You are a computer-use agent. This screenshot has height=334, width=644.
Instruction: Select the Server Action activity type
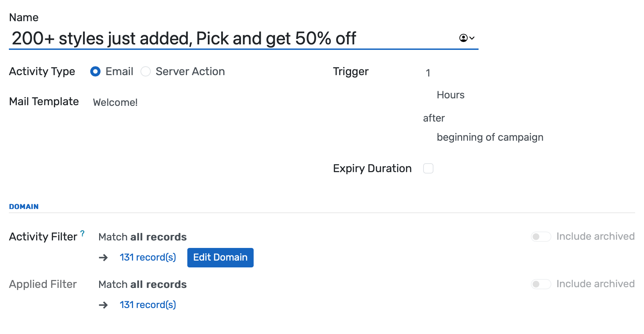[146, 72]
